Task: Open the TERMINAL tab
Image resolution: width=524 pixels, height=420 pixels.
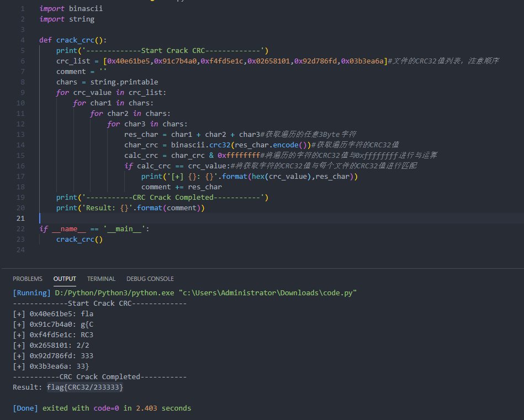Action: [101, 279]
